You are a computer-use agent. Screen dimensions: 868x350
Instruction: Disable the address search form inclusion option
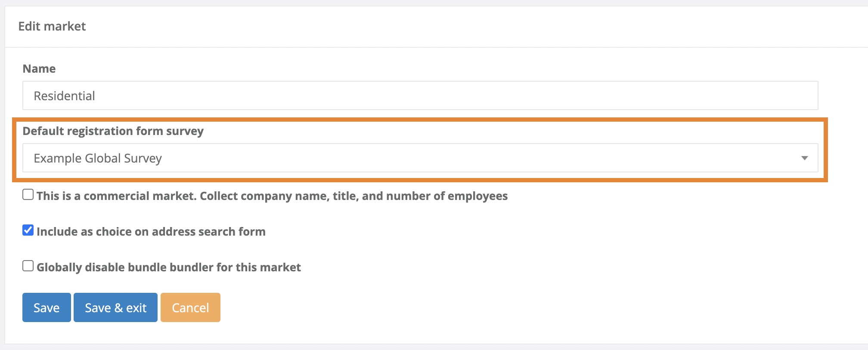[x=28, y=230]
